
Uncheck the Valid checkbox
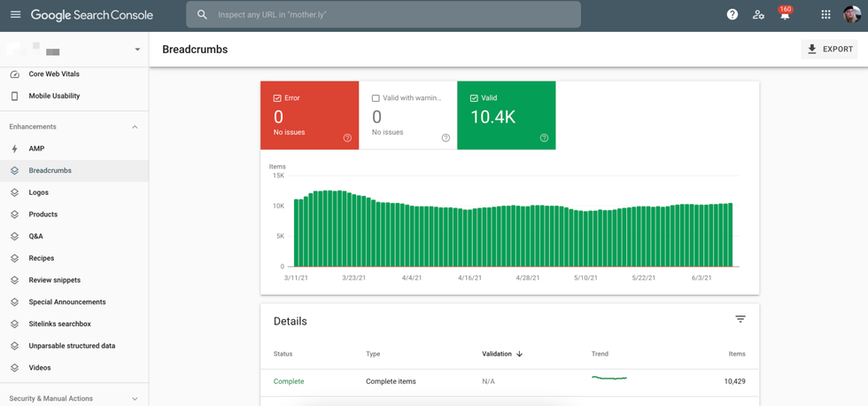click(x=474, y=98)
